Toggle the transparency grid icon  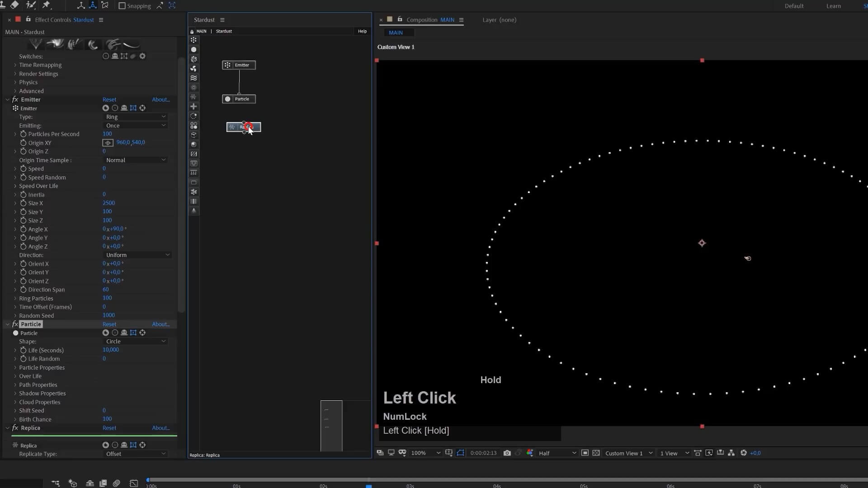point(596,453)
